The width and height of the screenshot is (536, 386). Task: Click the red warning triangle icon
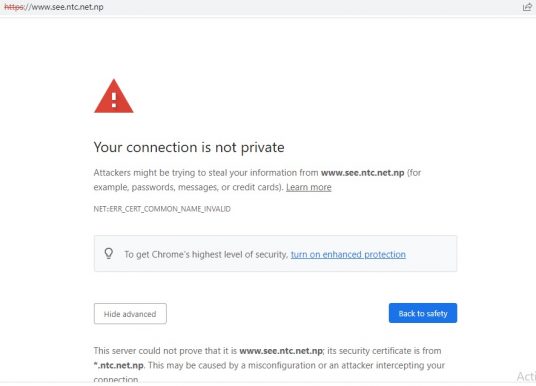click(114, 96)
